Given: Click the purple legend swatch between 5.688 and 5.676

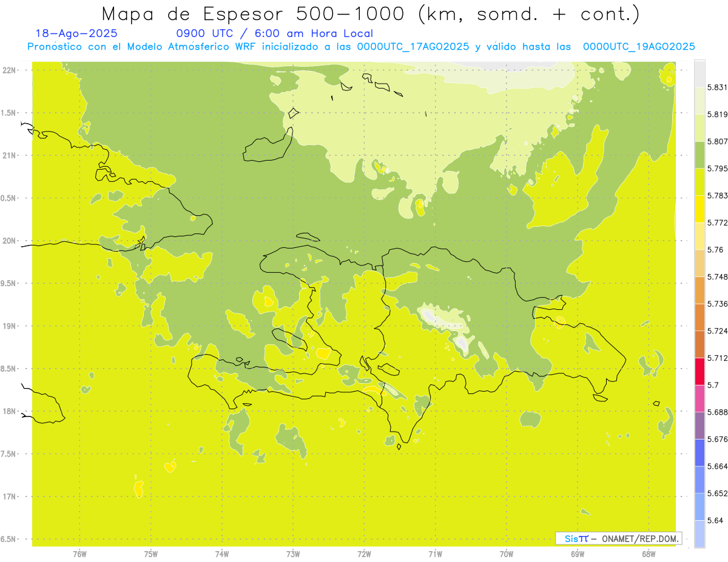Looking at the screenshot, I should click(699, 426).
